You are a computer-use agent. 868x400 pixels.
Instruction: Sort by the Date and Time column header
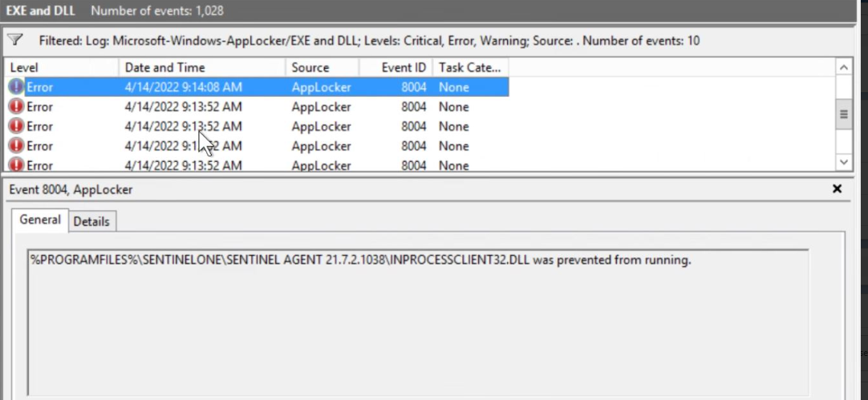pyautogui.click(x=201, y=67)
